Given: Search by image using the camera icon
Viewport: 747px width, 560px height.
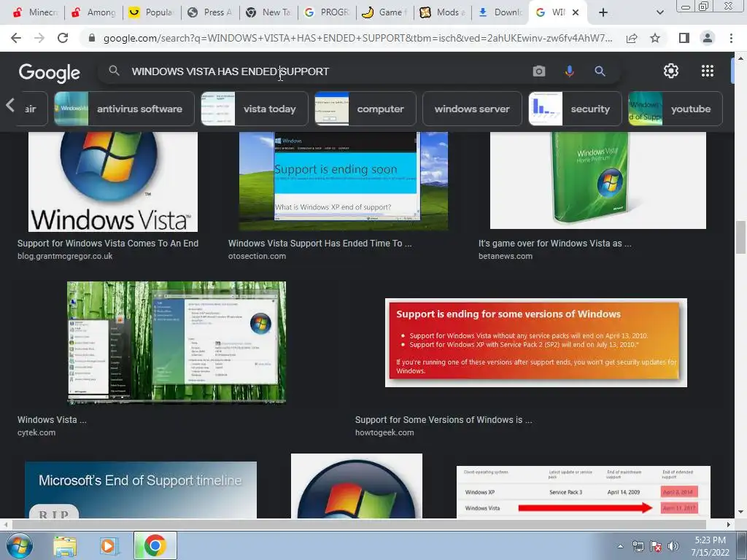Looking at the screenshot, I should pos(539,71).
